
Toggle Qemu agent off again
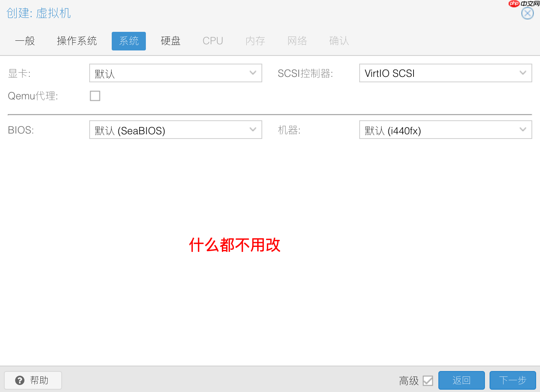95,96
